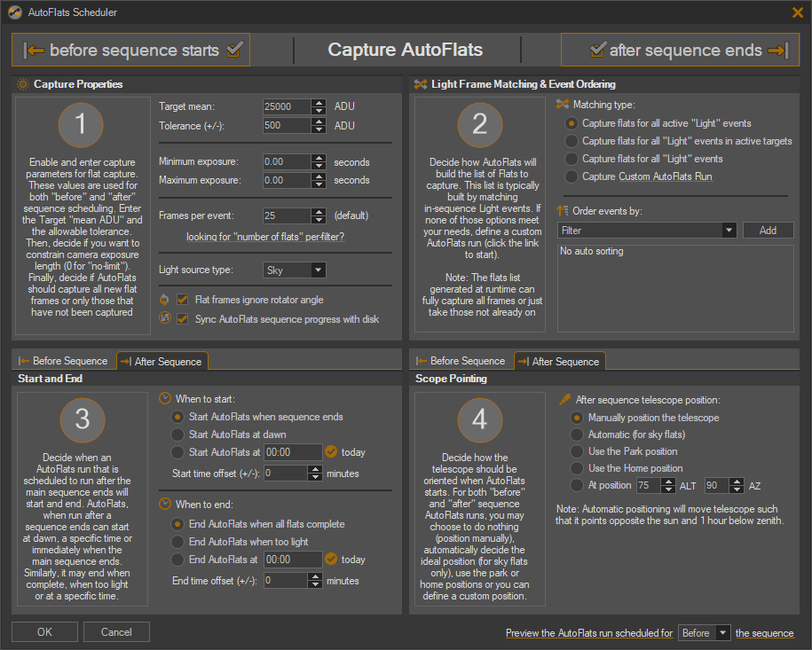The image size is (812, 650).
Task: Select Capture flats for Light events in active targets
Action: click(x=572, y=141)
